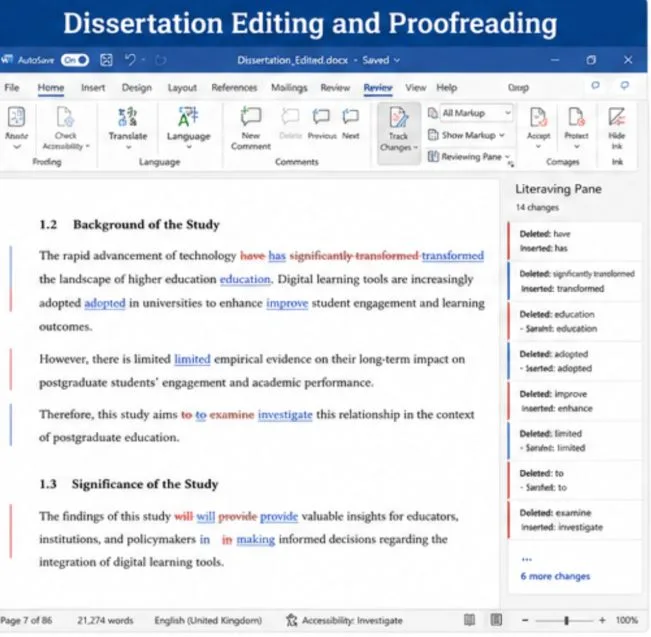The width and height of the screenshot is (651, 637).
Task: Click the tracking group dialog launcher
Action: [511, 164]
